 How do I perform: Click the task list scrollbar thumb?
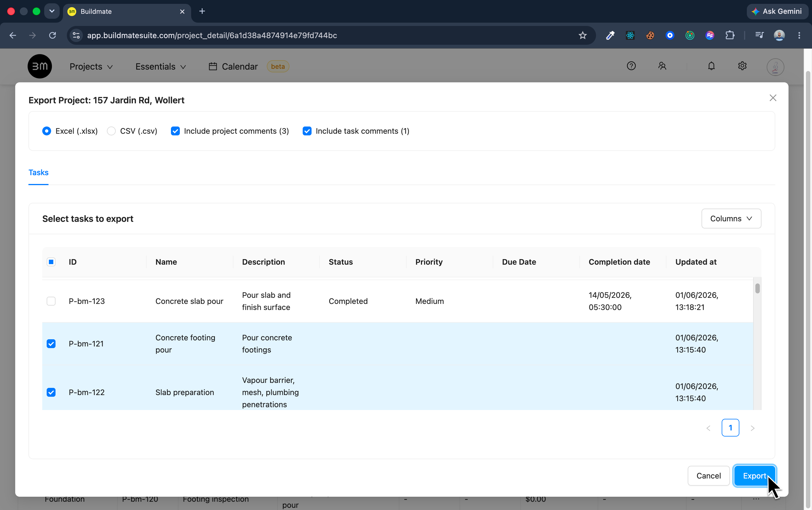(757, 288)
